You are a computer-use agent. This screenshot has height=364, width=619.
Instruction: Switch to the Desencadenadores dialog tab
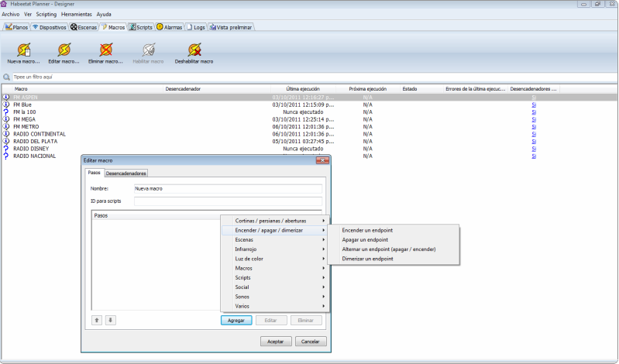[126, 173]
